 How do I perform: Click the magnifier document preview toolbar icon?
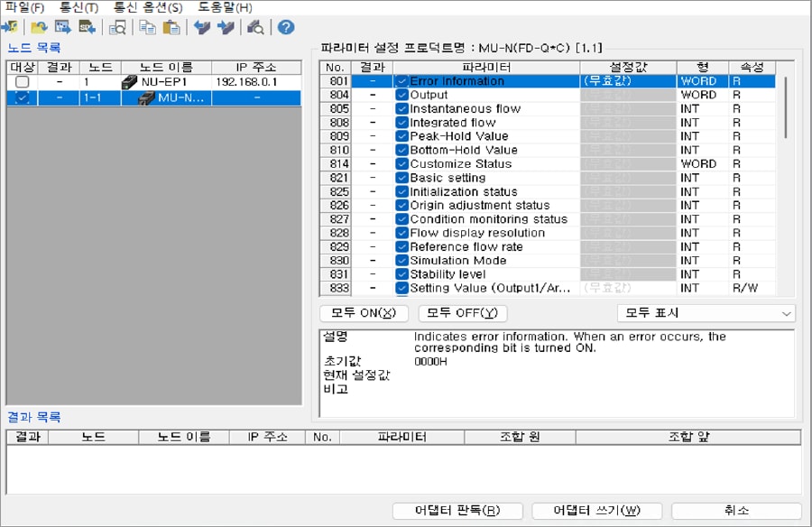(117, 27)
